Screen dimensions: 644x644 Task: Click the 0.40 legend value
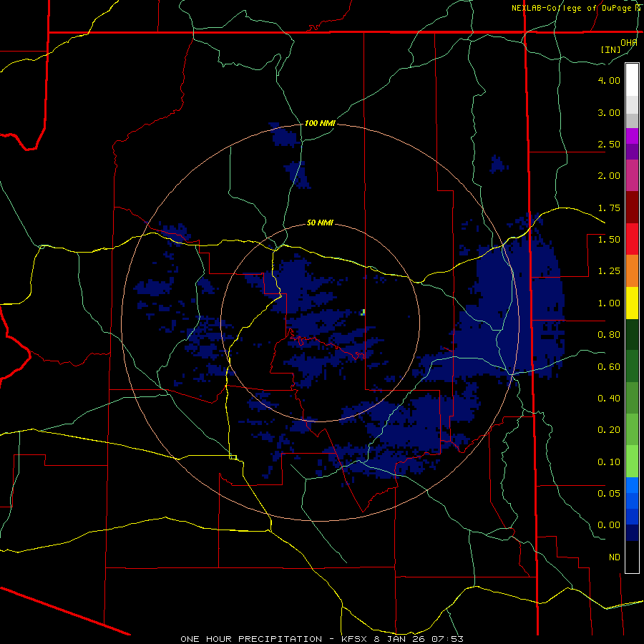pyautogui.click(x=609, y=399)
